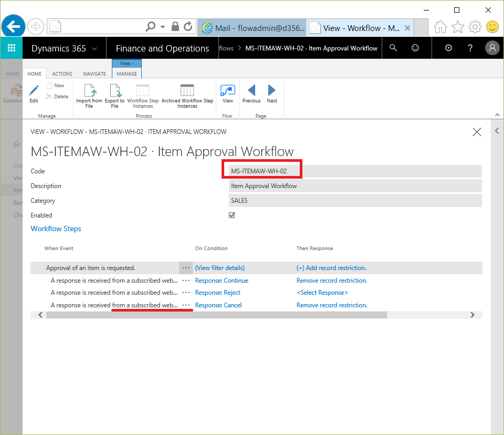Click the Category field SALES
This screenshot has width=504, height=435.
click(x=355, y=201)
